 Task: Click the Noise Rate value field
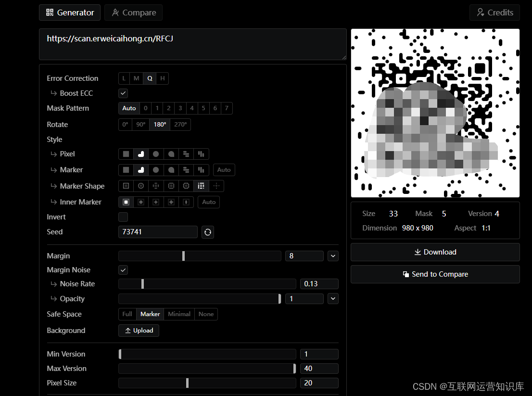point(319,284)
